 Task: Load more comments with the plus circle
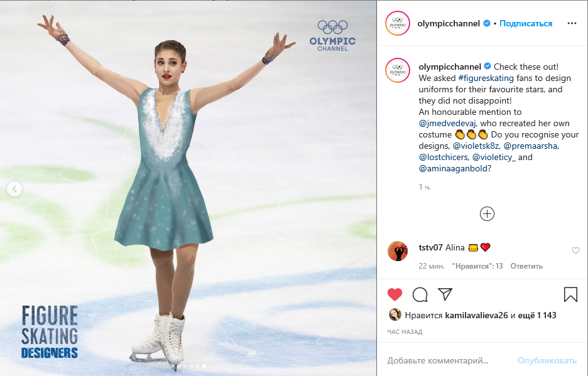coord(487,214)
